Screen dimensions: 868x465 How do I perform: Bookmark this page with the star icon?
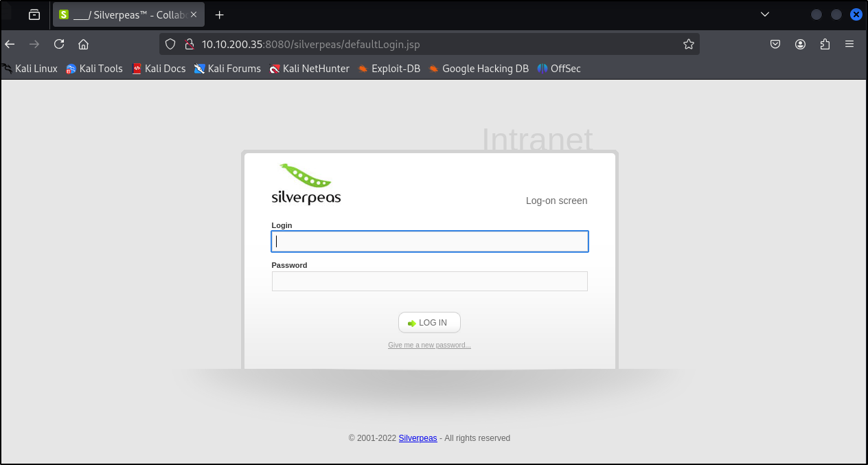(x=688, y=44)
